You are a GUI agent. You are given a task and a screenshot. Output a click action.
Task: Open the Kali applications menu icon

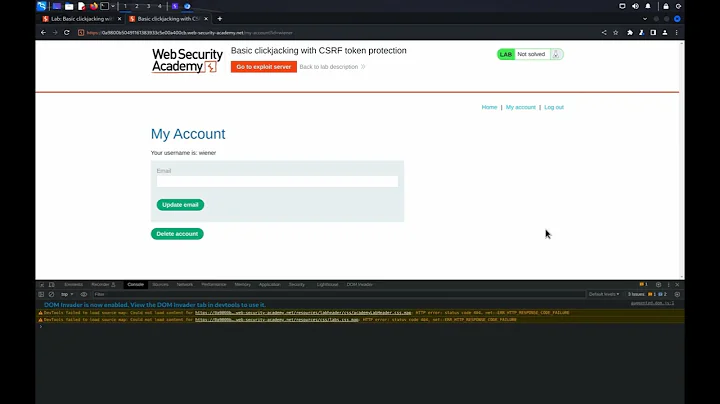click(x=41, y=6)
